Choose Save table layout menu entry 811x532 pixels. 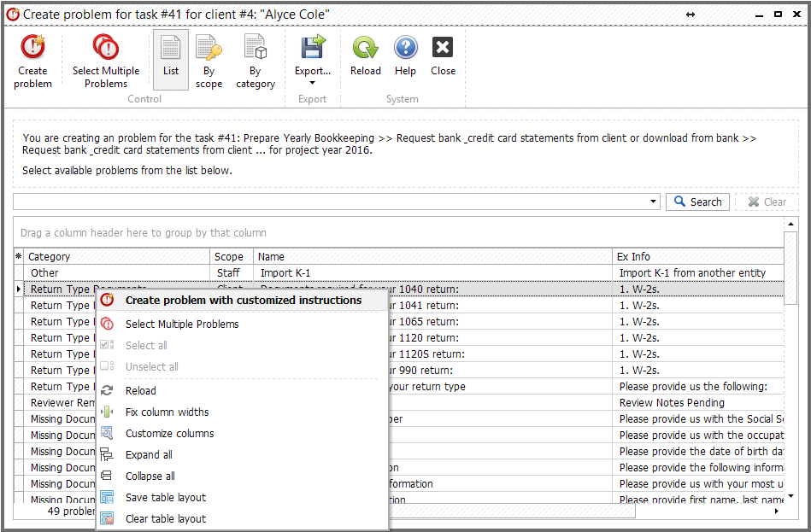pyautogui.click(x=242, y=497)
